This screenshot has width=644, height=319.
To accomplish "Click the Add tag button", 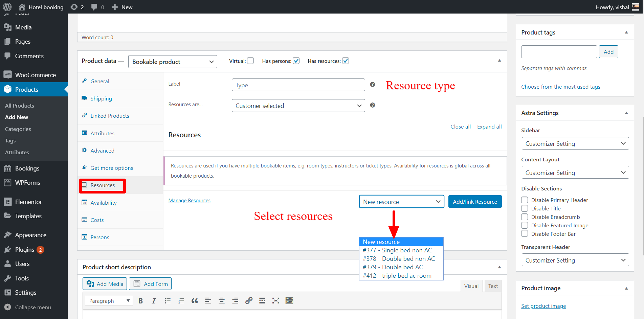I will [x=608, y=52].
